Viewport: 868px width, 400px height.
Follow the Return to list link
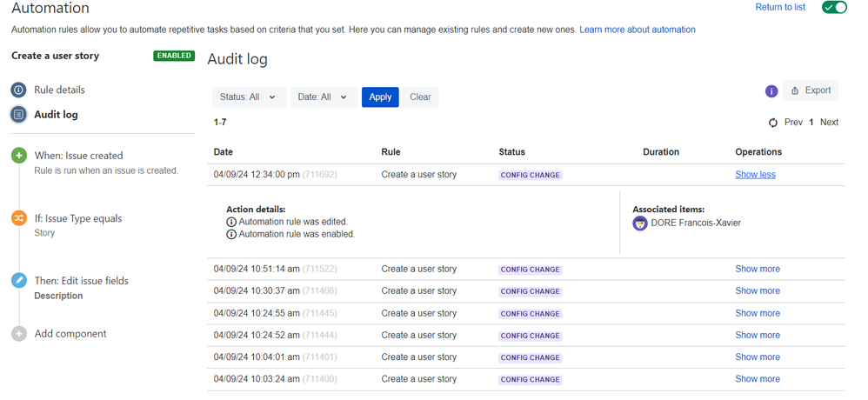780,7
